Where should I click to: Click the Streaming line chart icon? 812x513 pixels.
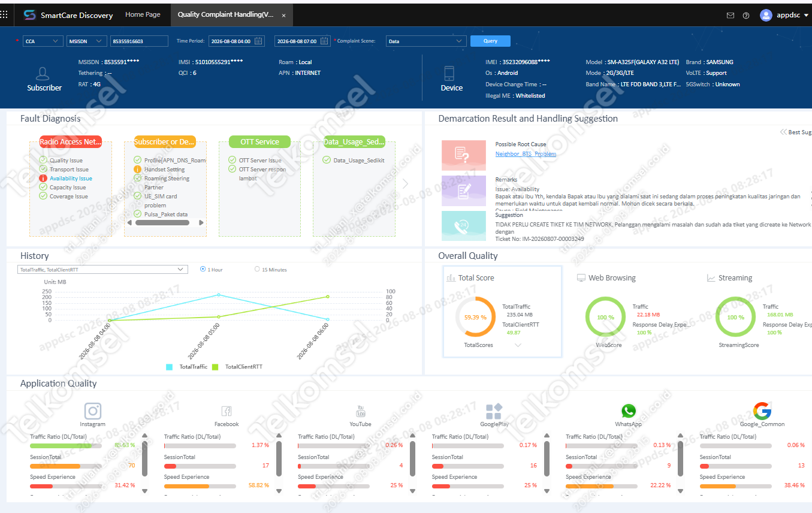click(x=711, y=278)
